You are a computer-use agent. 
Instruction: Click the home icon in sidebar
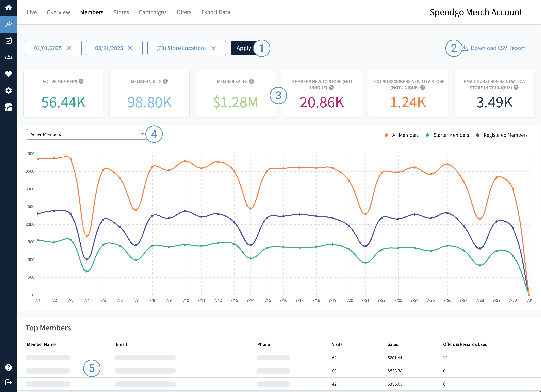click(9, 8)
